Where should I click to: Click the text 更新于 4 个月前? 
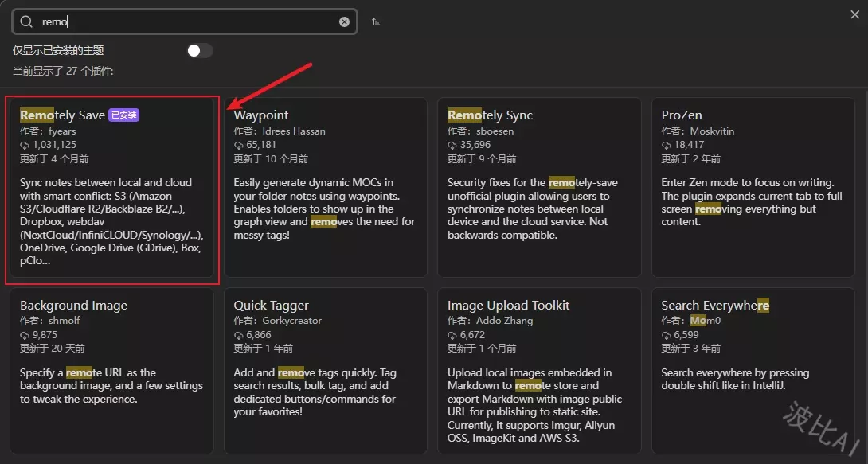pyautogui.click(x=54, y=159)
